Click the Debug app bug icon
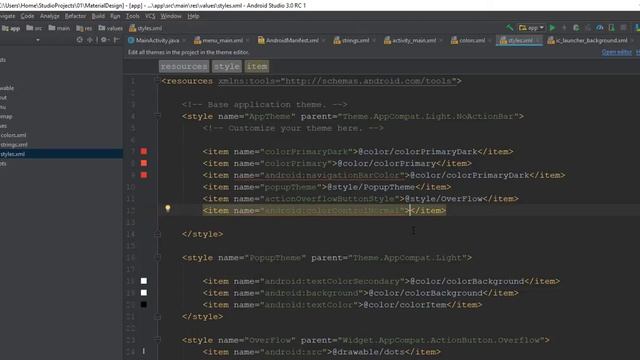This screenshot has height=360, width=640. point(576,28)
